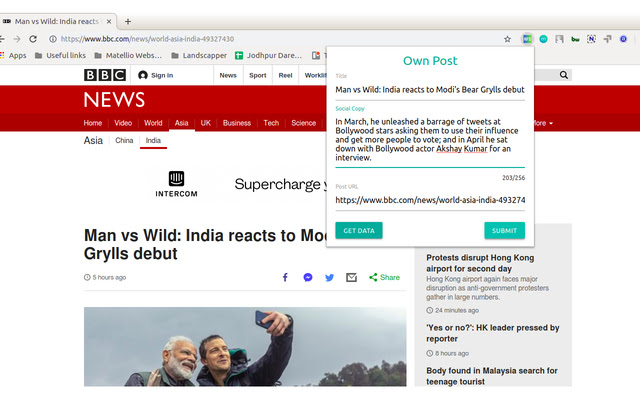Click the teal circular extension icon

[543, 39]
